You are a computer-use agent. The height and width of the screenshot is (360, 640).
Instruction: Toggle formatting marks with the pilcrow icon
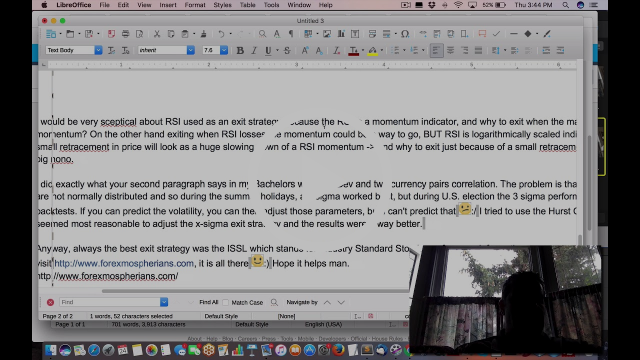[x=291, y=34]
